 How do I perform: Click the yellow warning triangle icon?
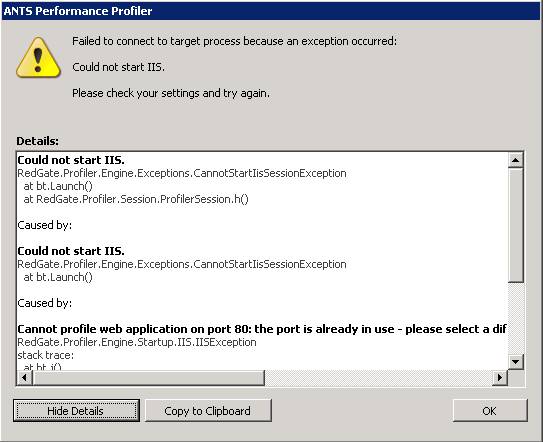coord(38,58)
